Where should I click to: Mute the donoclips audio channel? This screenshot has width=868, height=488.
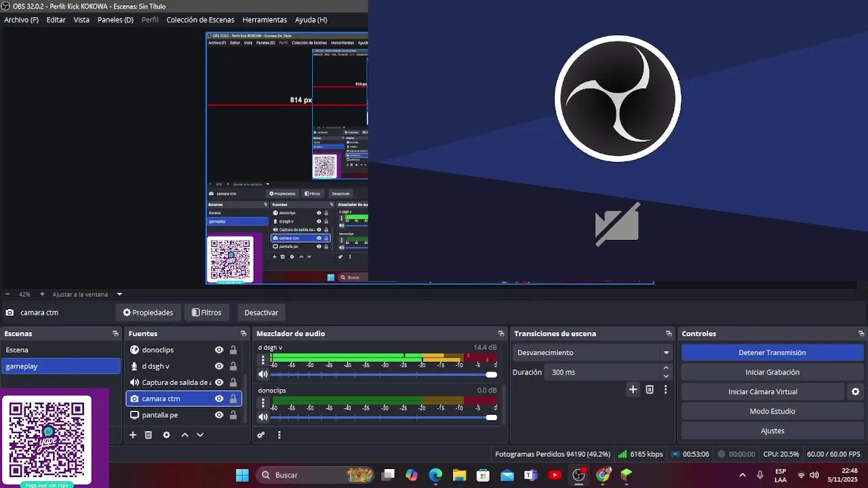263,417
